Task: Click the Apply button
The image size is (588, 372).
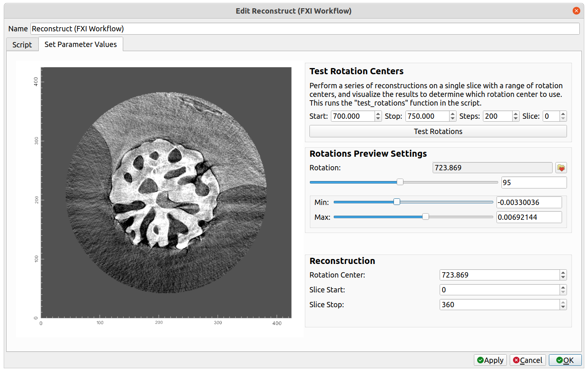Action: tap(490, 360)
